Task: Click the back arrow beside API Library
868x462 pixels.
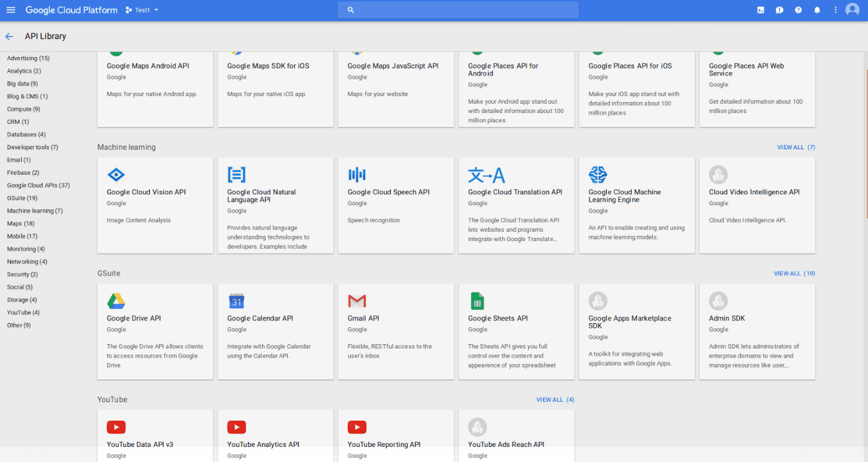Action: tap(9, 36)
